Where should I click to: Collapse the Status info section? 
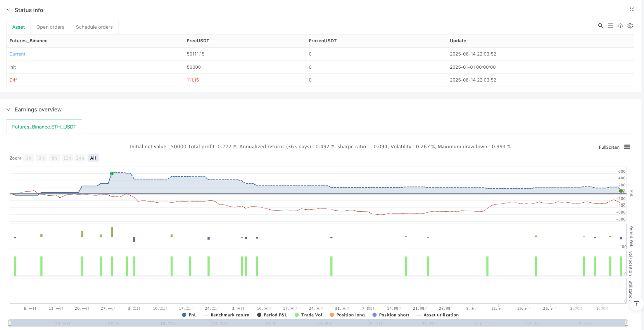click(9, 10)
